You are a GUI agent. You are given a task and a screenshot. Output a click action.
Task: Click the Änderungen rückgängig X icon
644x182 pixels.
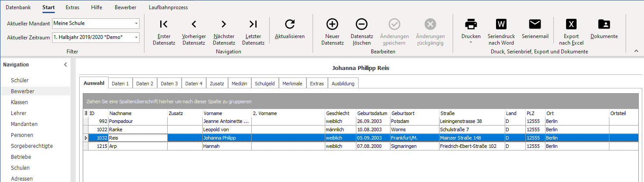pyautogui.click(x=430, y=24)
